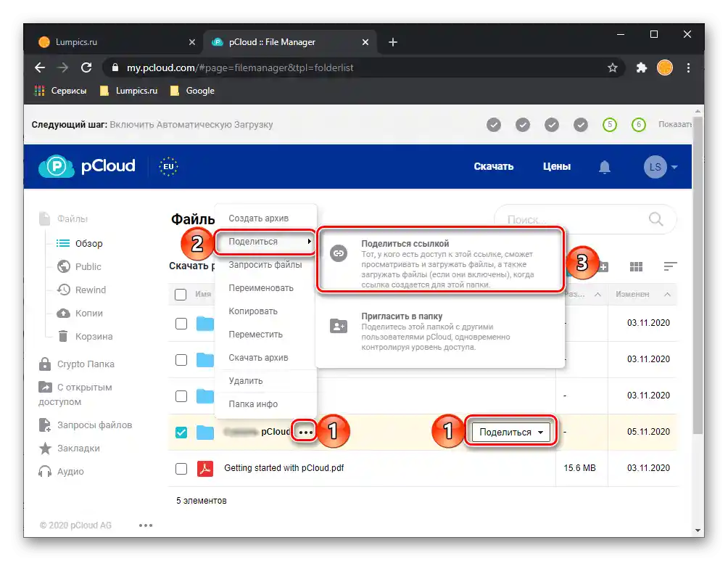Click the invite-to-folder icon
This screenshot has height=561, width=728.
pyautogui.click(x=339, y=326)
